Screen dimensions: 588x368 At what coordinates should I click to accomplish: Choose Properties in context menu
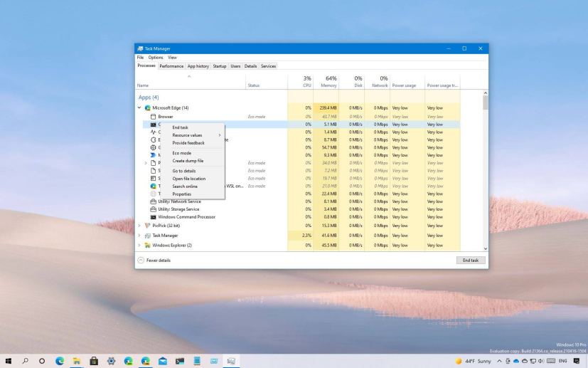[x=193, y=194]
